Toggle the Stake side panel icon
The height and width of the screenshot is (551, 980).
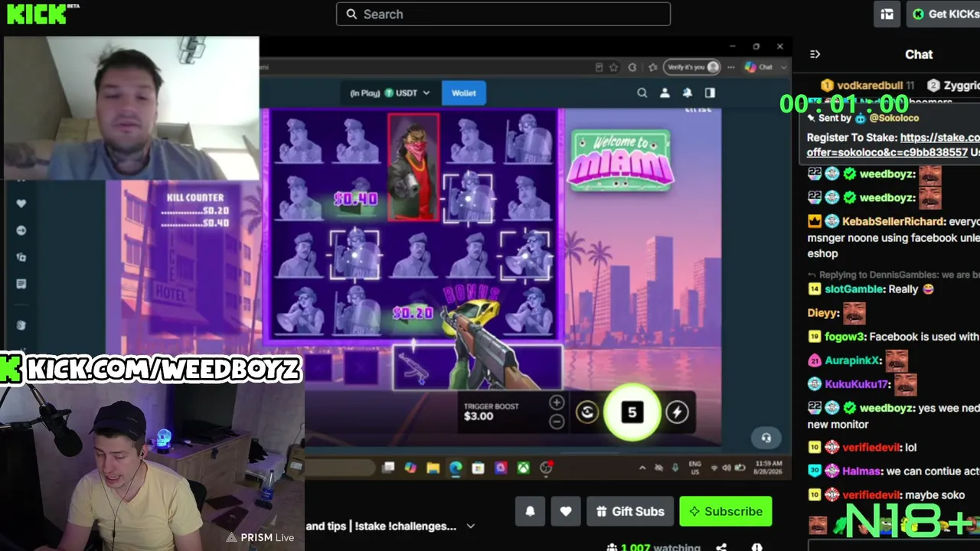[710, 93]
